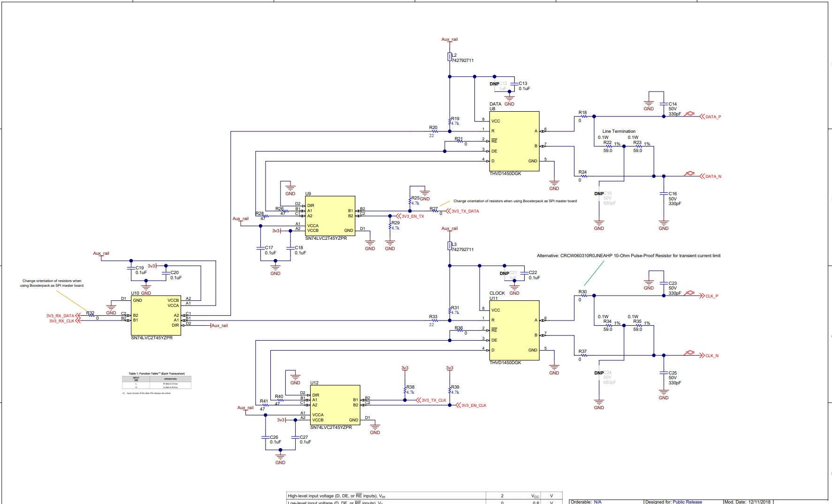This screenshot has height=504, width=832.
Task: Select the 3V3_EN_CLK port symbol
Action: [473, 405]
